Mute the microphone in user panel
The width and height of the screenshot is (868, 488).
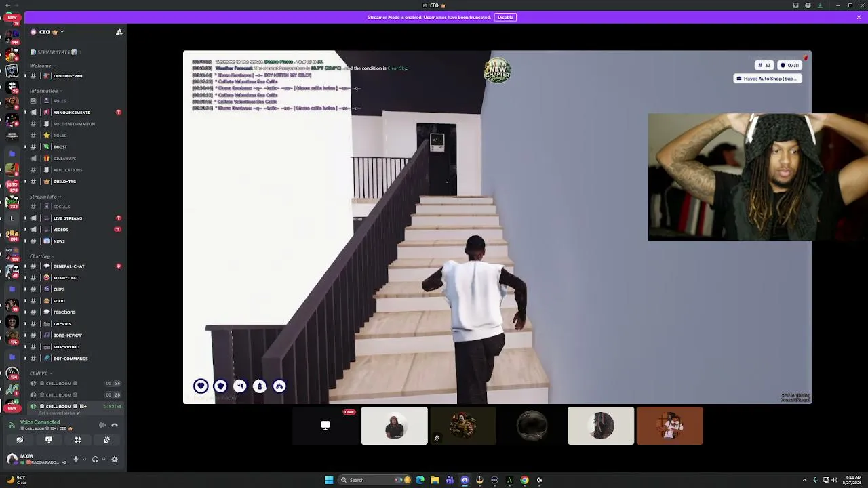point(76,459)
